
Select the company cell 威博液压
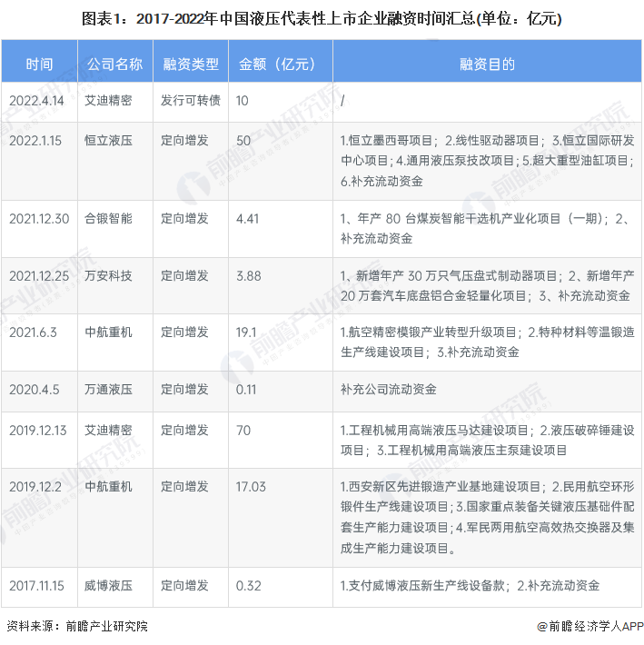109,585
